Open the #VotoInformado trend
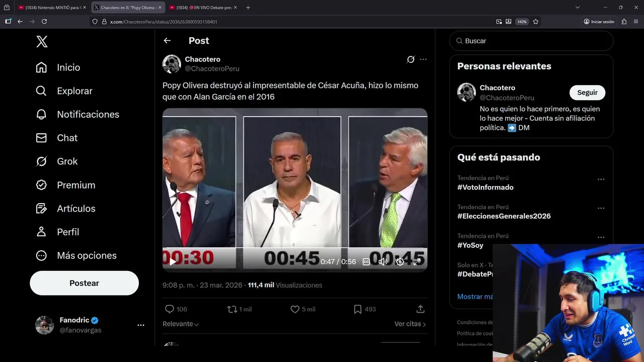Image resolution: width=644 pixels, height=362 pixels. [485, 188]
